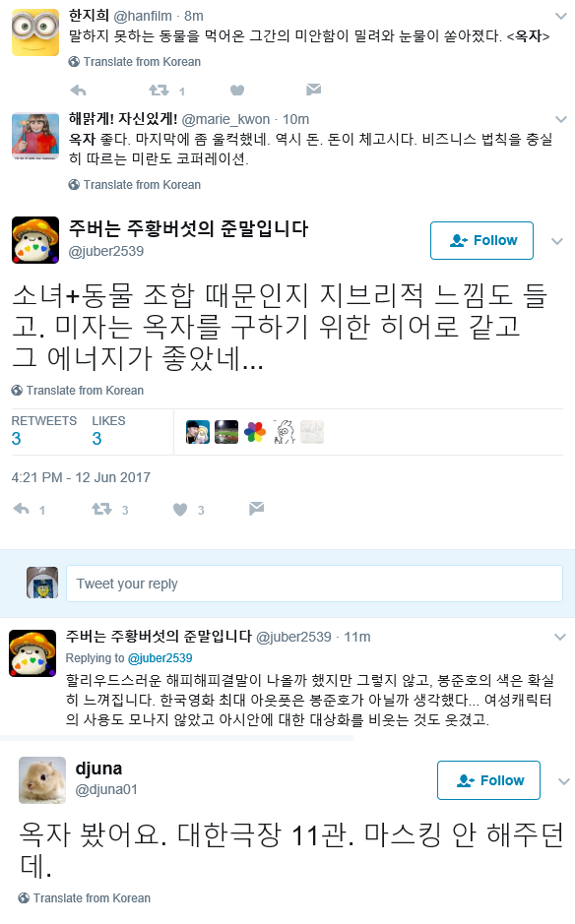Open the rainbow flower liker avatar
The width and height of the screenshot is (575, 924).
(x=255, y=432)
